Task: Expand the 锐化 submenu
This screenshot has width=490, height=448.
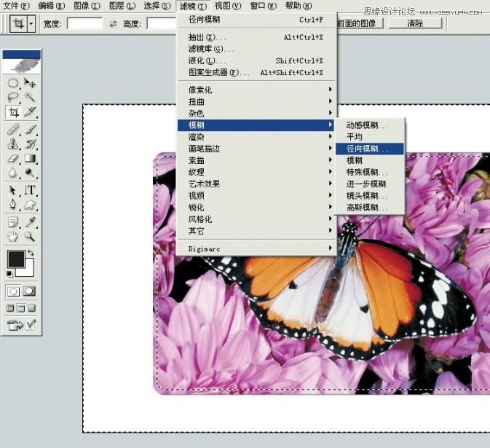Action: pos(256,208)
